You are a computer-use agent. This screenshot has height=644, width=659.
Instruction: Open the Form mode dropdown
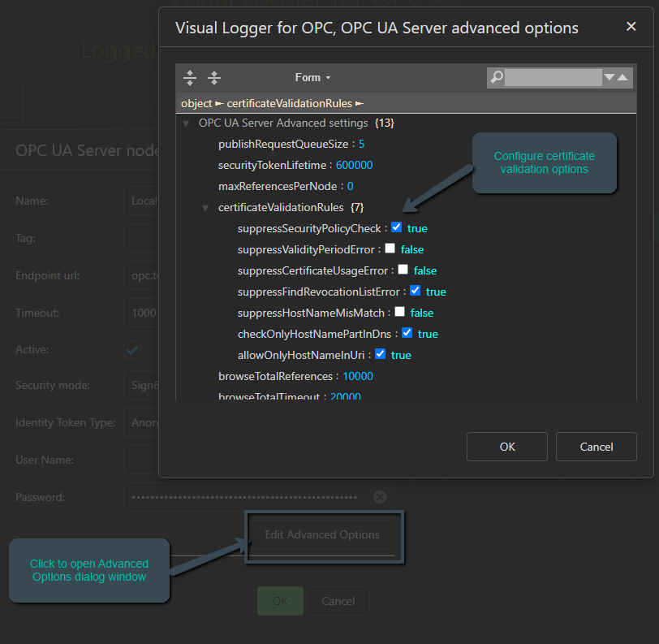point(312,78)
